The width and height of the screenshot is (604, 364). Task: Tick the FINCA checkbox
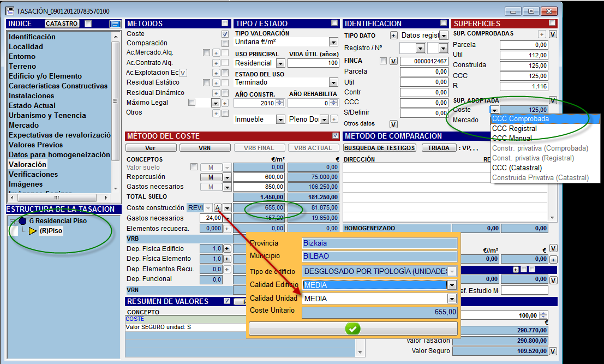(383, 61)
